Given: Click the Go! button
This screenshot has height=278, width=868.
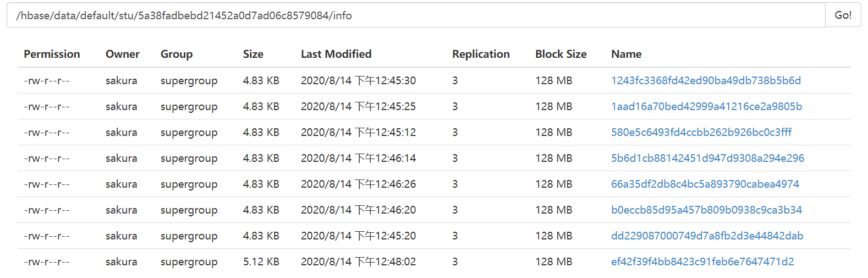Looking at the screenshot, I should pos(843,15).
